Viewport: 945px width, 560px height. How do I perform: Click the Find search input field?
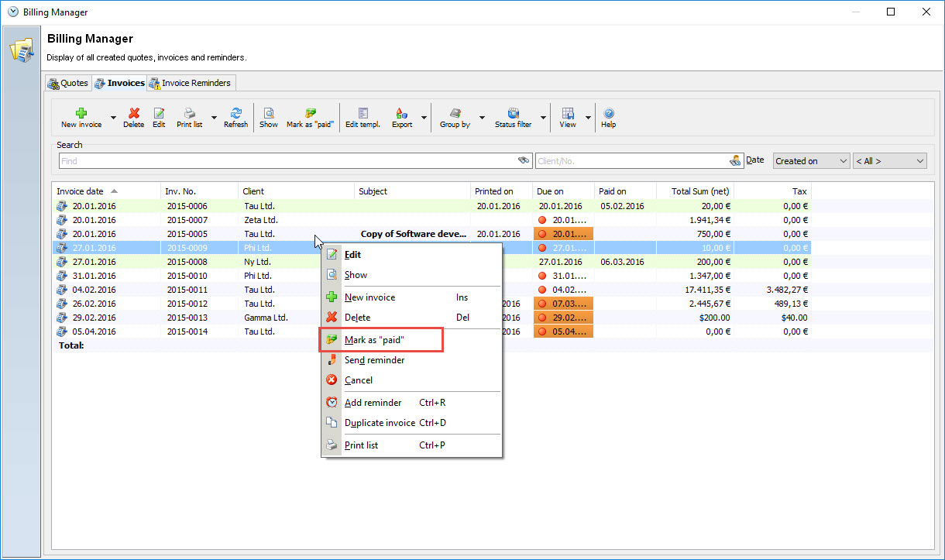287,161
